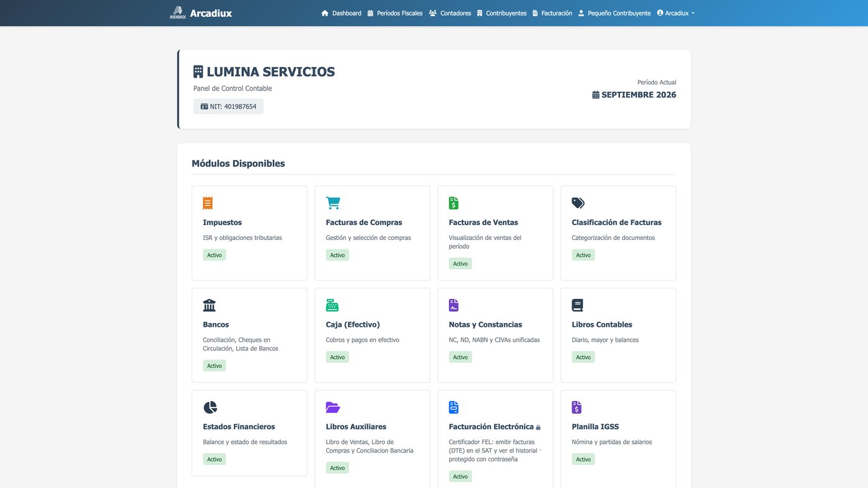Click the lock icon beside Facturación Electrónica
This screenshot has height=488, width=868.
coord(538,427)
